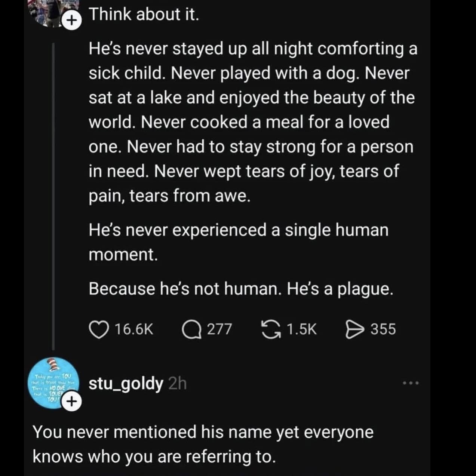Viewport: 476px width, 476px height.
Task: View the 277 replies count
Action: [219, 329]
